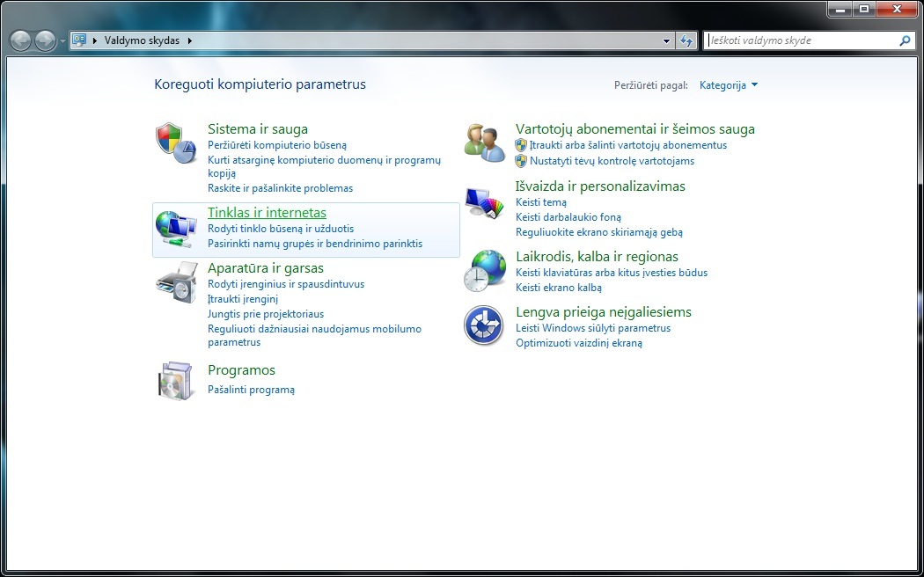Click Peržiūrėti kompiuterio būseną link

pyautogui.click(x=277, y=145)
